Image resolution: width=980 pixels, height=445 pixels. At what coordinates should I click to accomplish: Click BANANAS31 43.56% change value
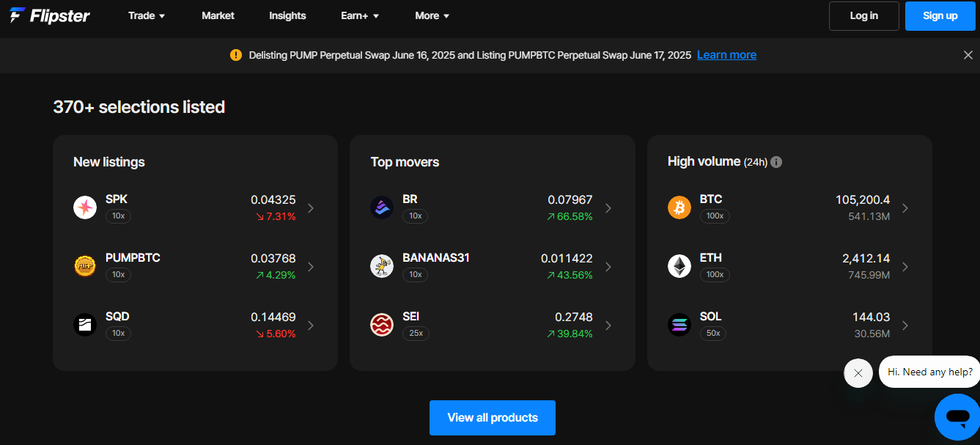point(570,275)
